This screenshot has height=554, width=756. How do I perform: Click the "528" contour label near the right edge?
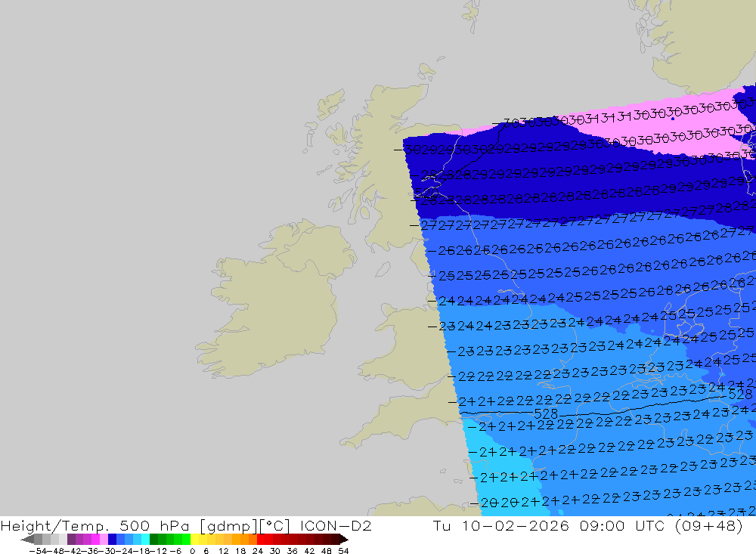(x=740, y=395)
